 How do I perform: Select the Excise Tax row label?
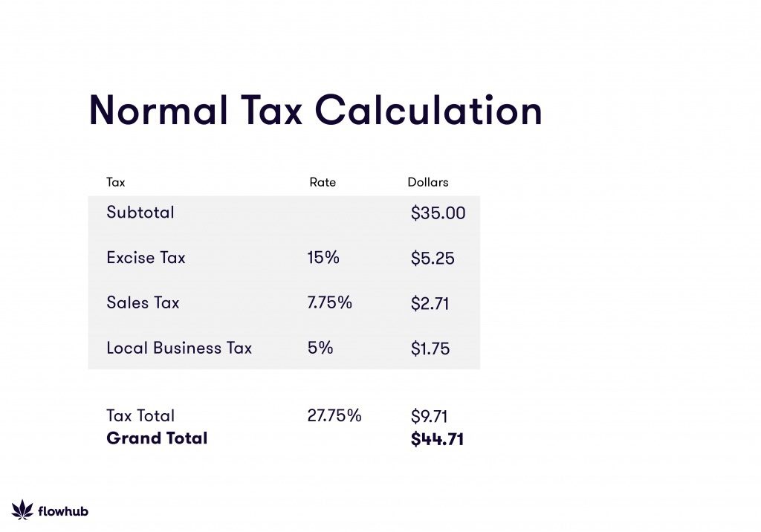tap(146, 258)
